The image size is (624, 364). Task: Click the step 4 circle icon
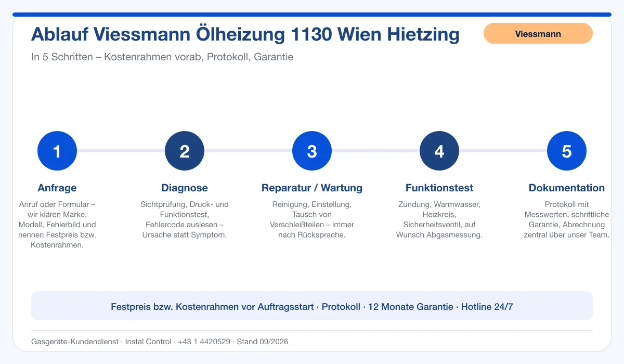(x=439, y=151)
